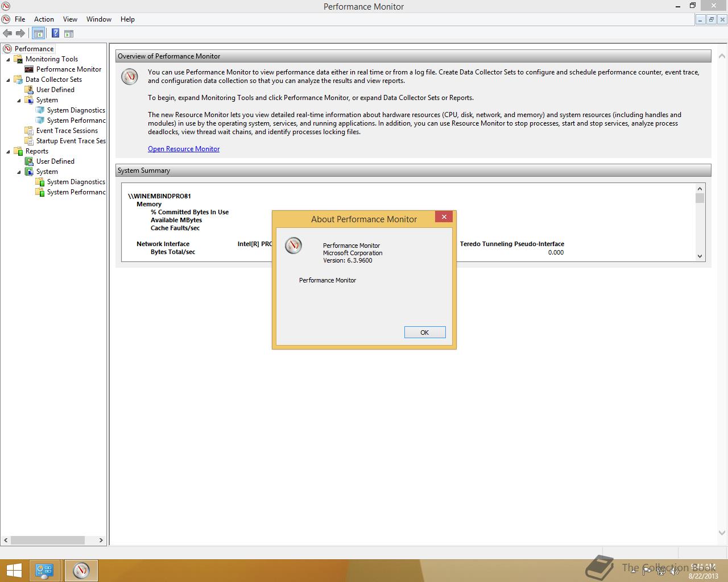728x582 pixels.
Task: Select the Performance root node icon
Action: coord(7,49)
